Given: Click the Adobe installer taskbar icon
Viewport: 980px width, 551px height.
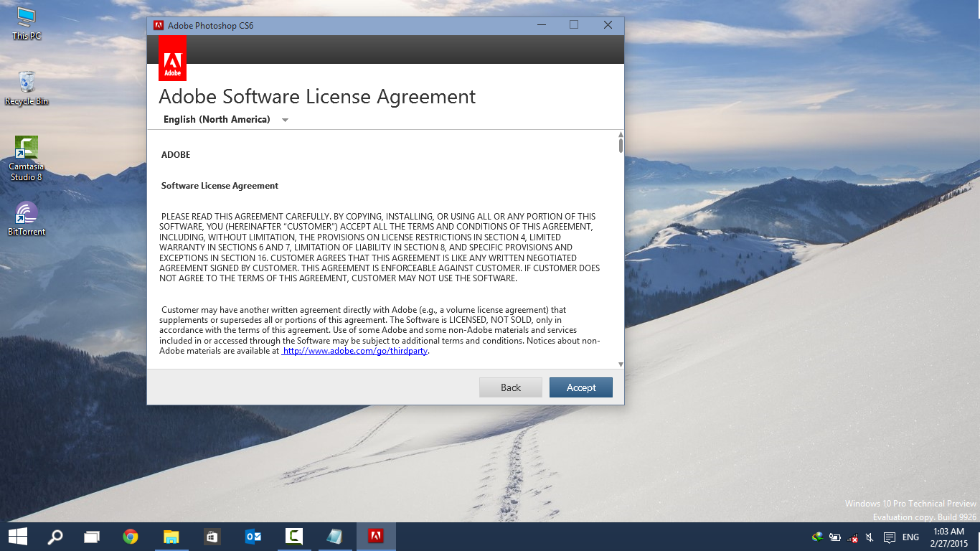Looking at the screenshot, I should click(x=375, y=537).
